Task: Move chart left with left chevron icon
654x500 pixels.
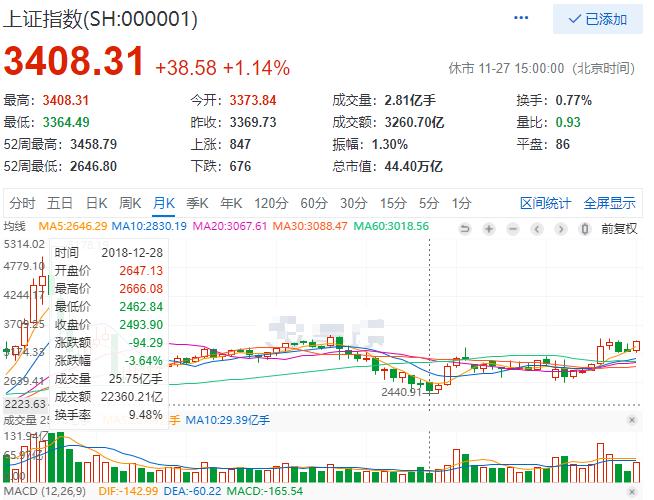Action: pos(537,229)
